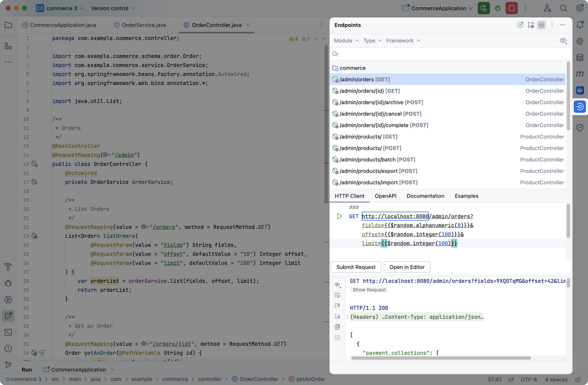Click the More tool windows ellipsis icon
Viewport: 588px width, 385px height.
pyautogui.click(x=8, y=62)
